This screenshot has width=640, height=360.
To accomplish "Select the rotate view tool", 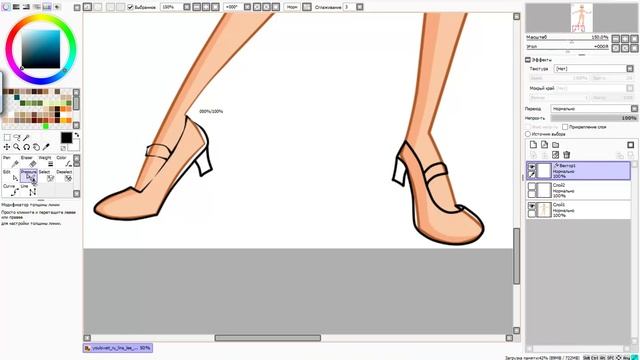I will 27,147.
